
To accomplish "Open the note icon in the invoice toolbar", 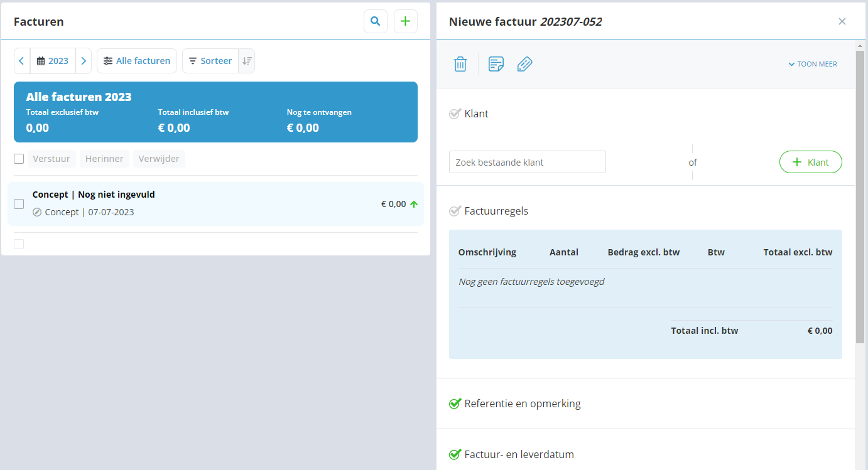I will [496, 64].
